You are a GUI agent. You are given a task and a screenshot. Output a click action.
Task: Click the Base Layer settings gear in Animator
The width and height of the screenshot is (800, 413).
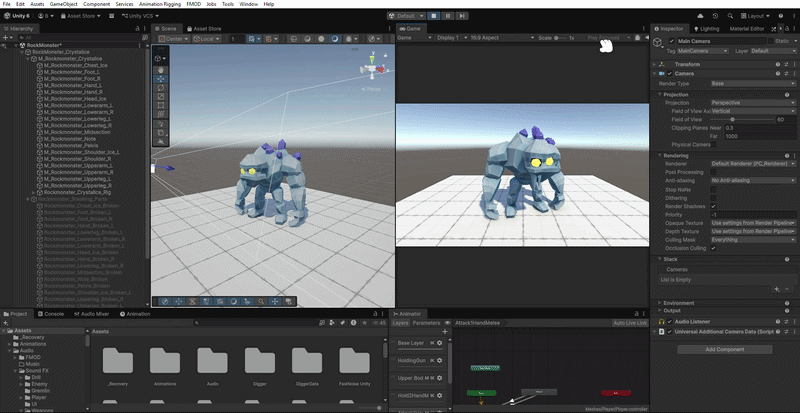pos(439,343)
